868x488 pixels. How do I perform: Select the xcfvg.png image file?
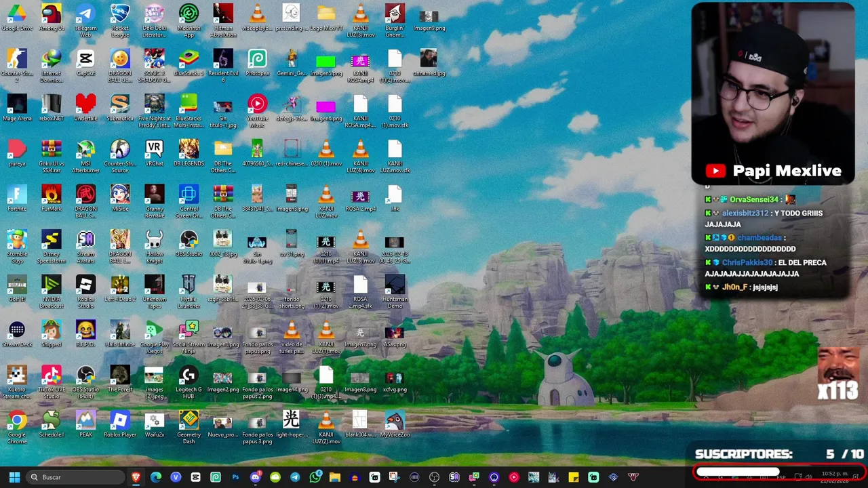click(x=395, y=380)
